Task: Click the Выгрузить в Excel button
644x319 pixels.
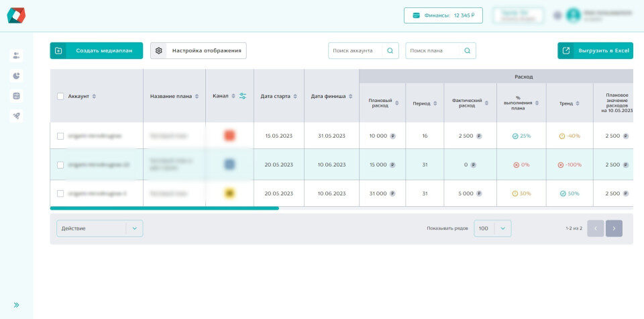Action: (x=594, y=50)
